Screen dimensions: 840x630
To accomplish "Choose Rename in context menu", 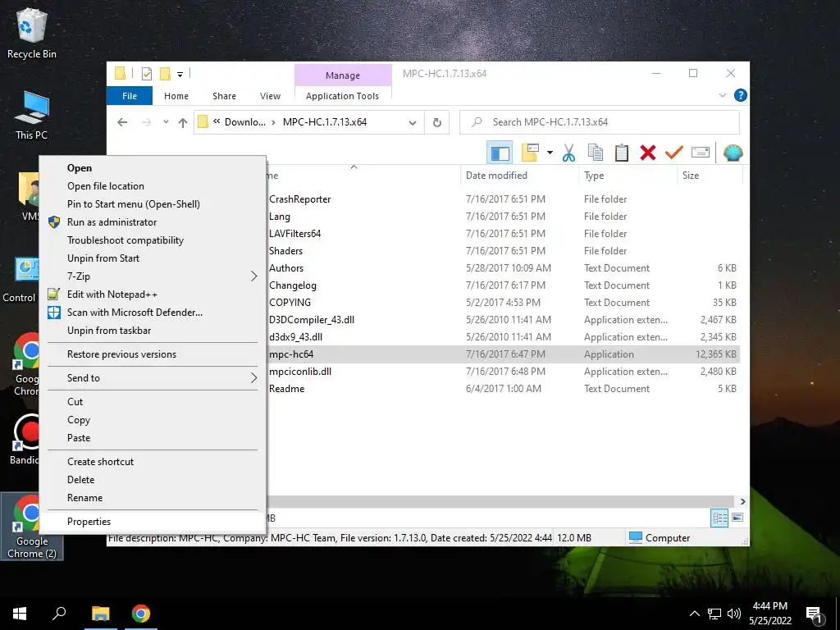I will tap(153, 498).
